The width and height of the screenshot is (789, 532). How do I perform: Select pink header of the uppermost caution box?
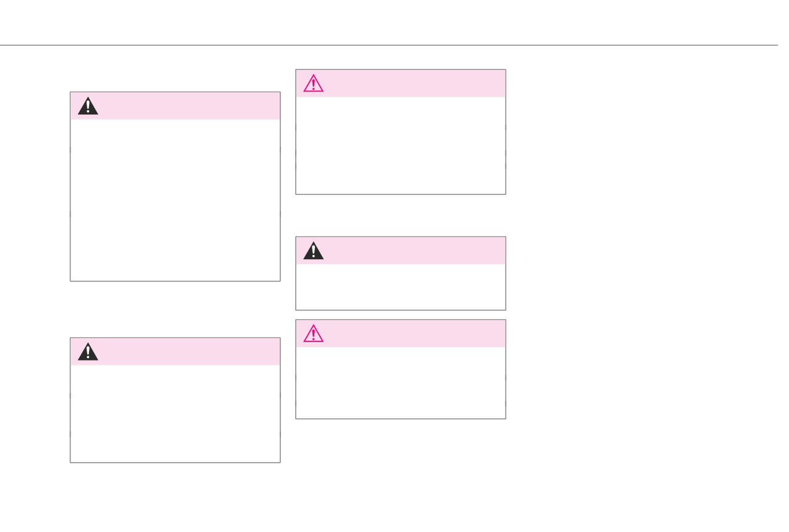pos(400,83)
